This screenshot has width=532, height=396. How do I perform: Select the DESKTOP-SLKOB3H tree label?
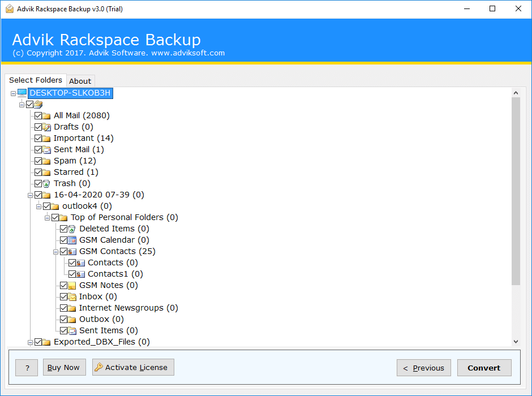(70, 93)
